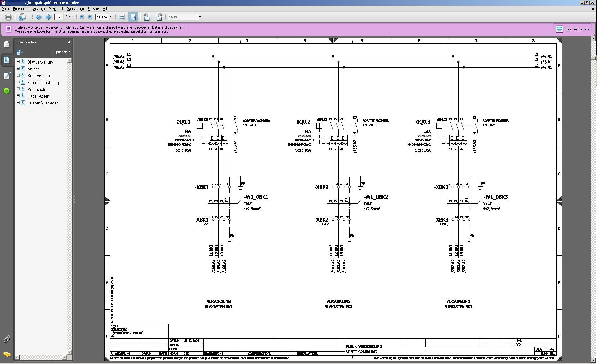
Task: Toggle fit whole page view
Action: pos(133,17)
